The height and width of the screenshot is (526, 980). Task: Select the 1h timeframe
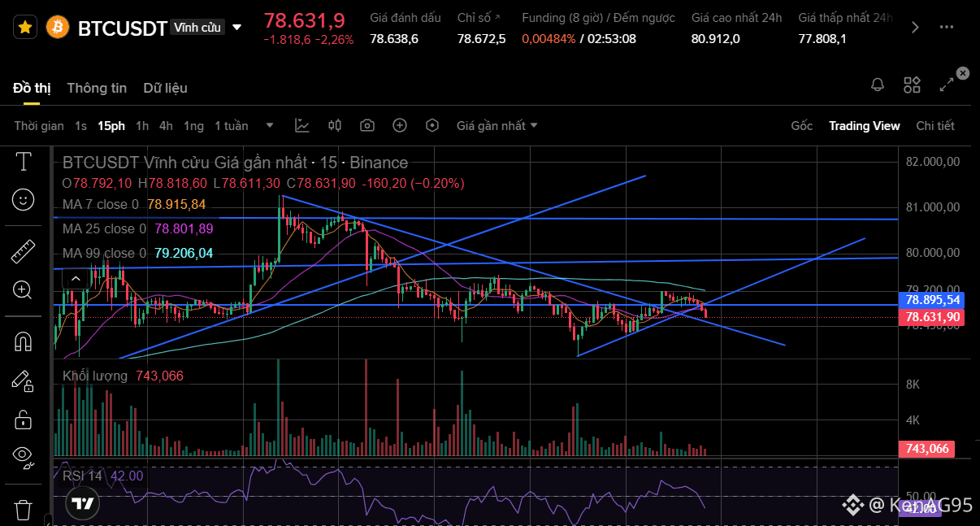click(142, 126)
